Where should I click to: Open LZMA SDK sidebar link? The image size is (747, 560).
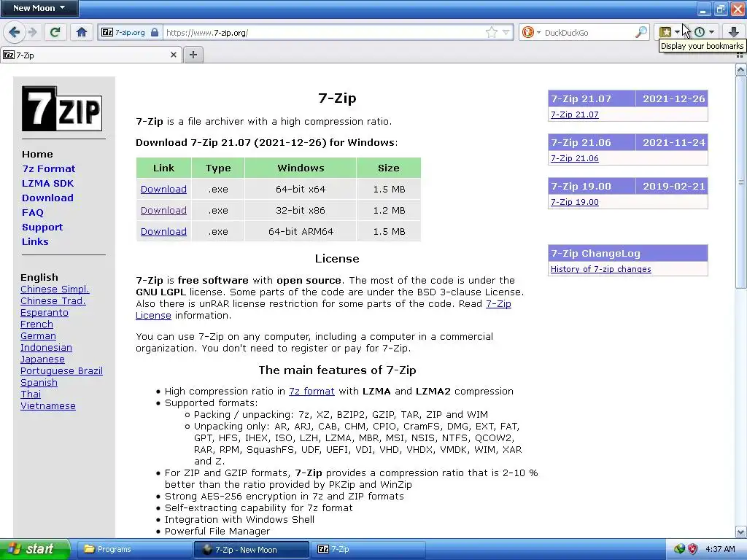tap(47, 183)
